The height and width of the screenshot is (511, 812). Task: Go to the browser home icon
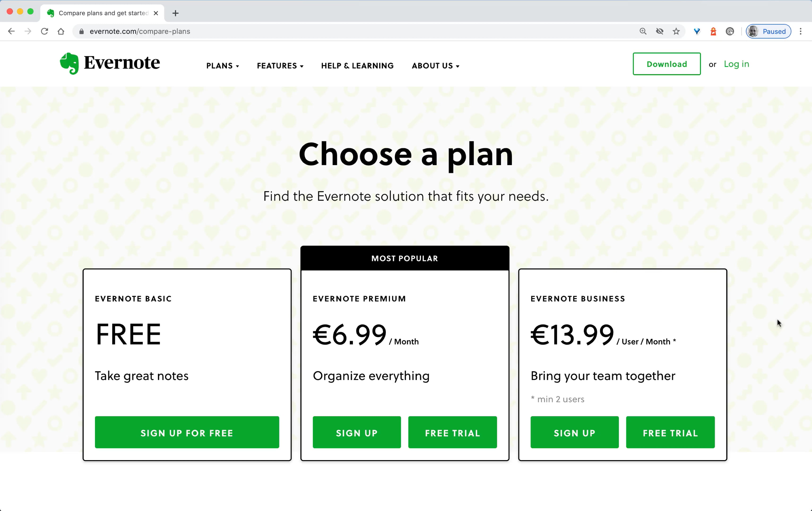(61, 31)
